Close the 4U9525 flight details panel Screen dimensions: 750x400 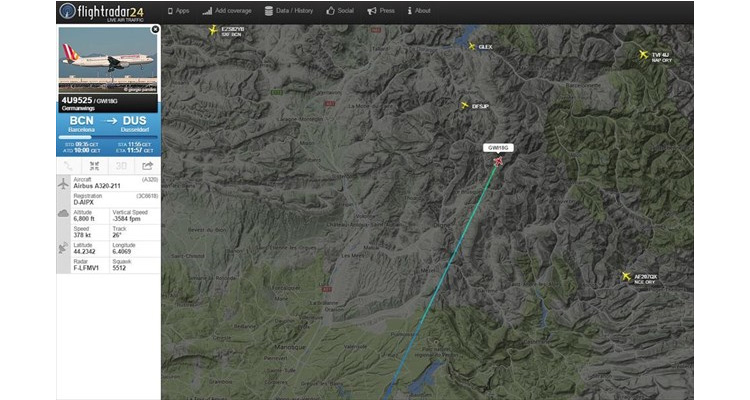pos(155,30)
